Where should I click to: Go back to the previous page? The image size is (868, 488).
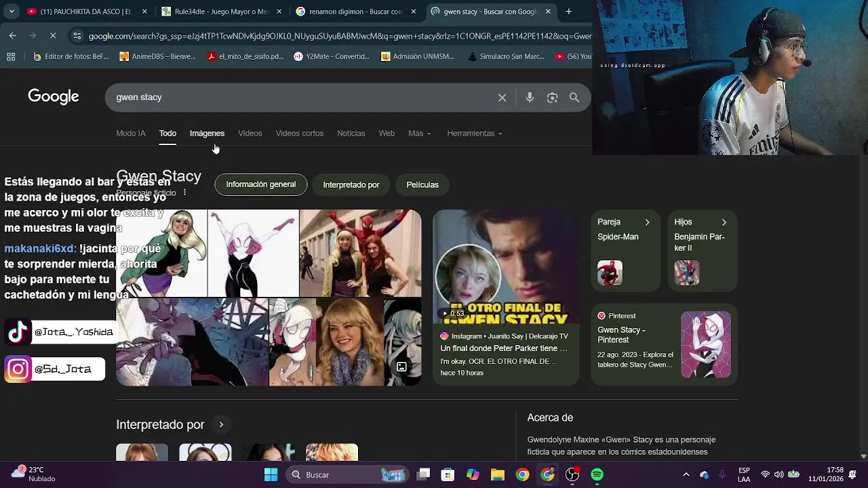point(12,35)
